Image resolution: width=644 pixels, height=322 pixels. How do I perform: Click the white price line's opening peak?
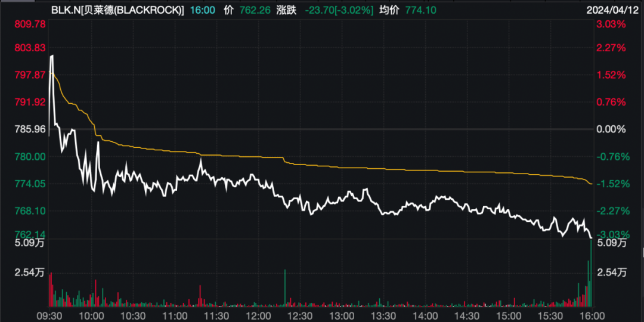coord(52,57)
